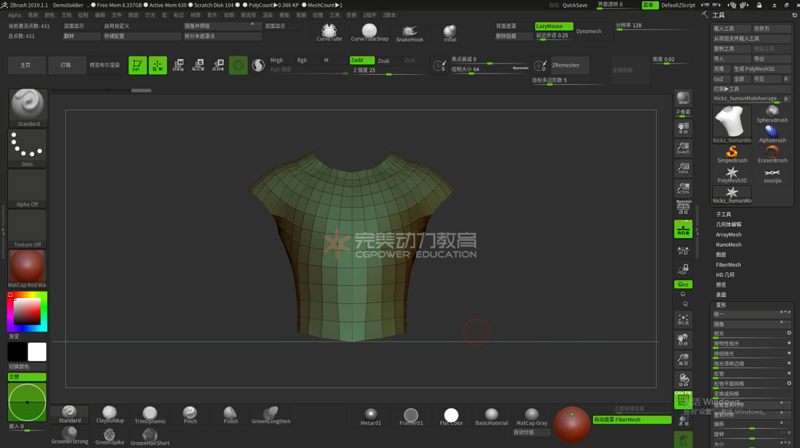Select the CurveTube brush icon
The height and width of the screenshot is (448, 800).
329,32
